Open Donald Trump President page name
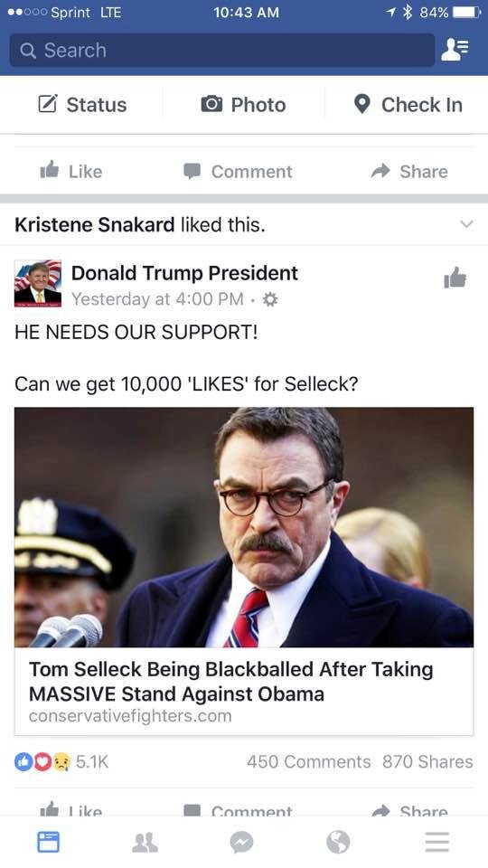The height and width of the screenshot is (868, 488). pos(184,273)
